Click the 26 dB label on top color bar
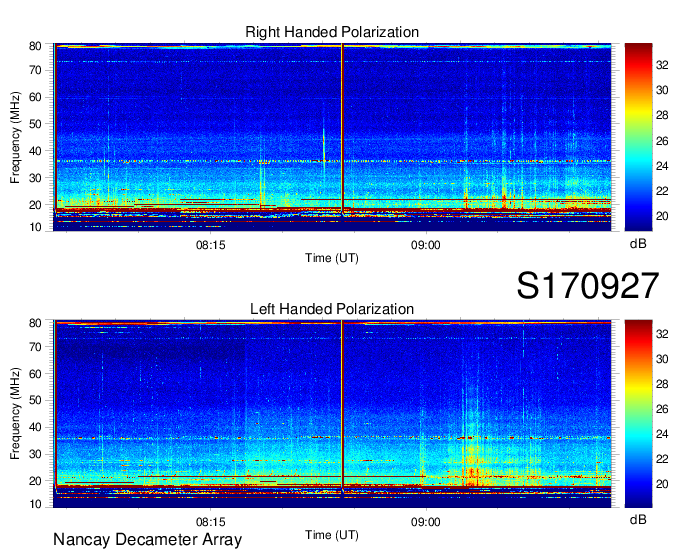Viewport: 680px width, 552px height. click(662, 141)
